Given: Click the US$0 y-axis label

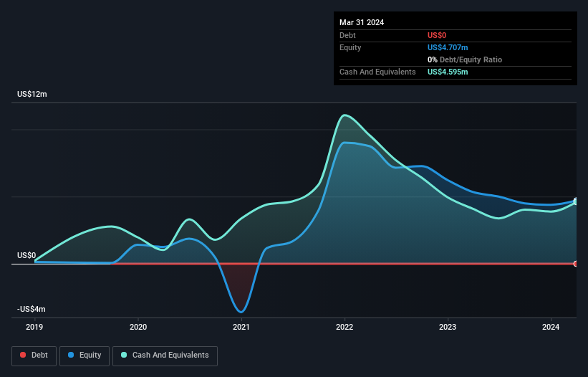Looking at the screenshot, I should tap(26, 255).
